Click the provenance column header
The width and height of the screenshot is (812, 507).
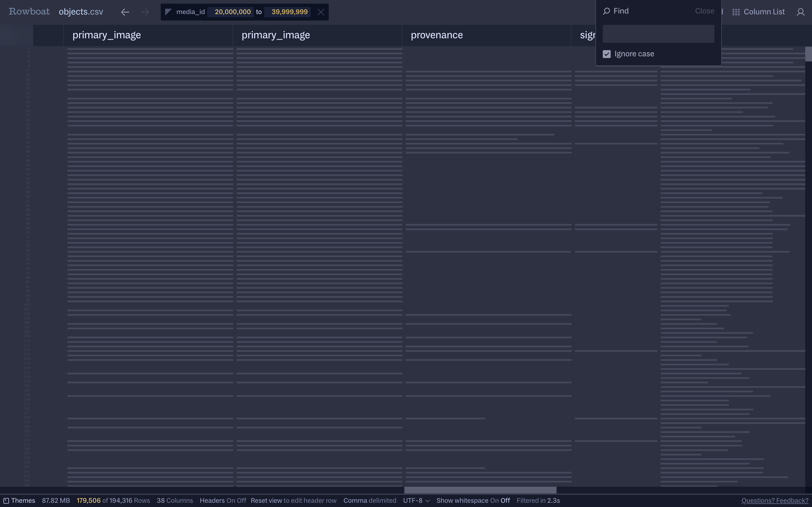[436, 35]
